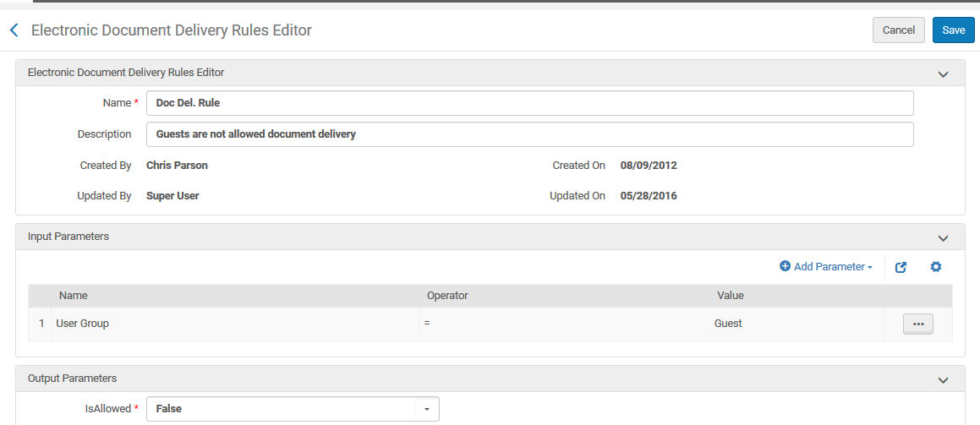Viewport: 980px width, 425px height.
Task: Click the Operator column header
Action: pyautogui.click(x=447, y=296)
